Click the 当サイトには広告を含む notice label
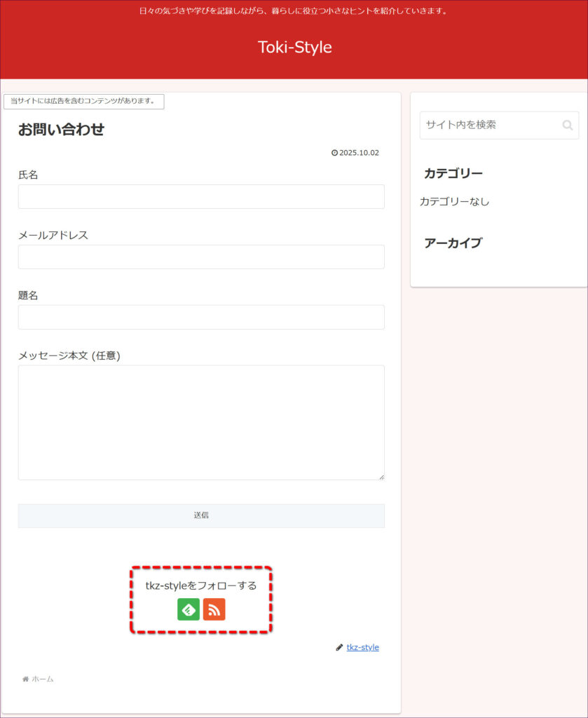This screenshot has height=718, width=588. pos(83,102)
